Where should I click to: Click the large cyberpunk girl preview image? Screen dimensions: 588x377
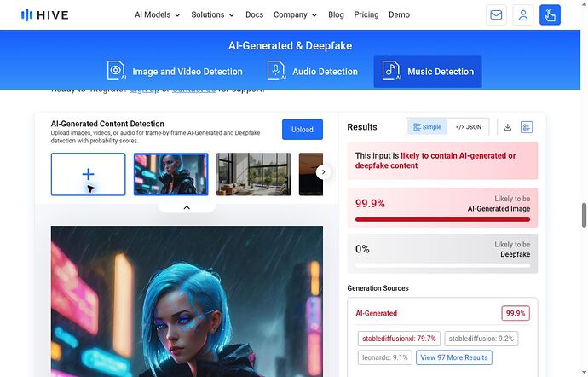(187, 301)
